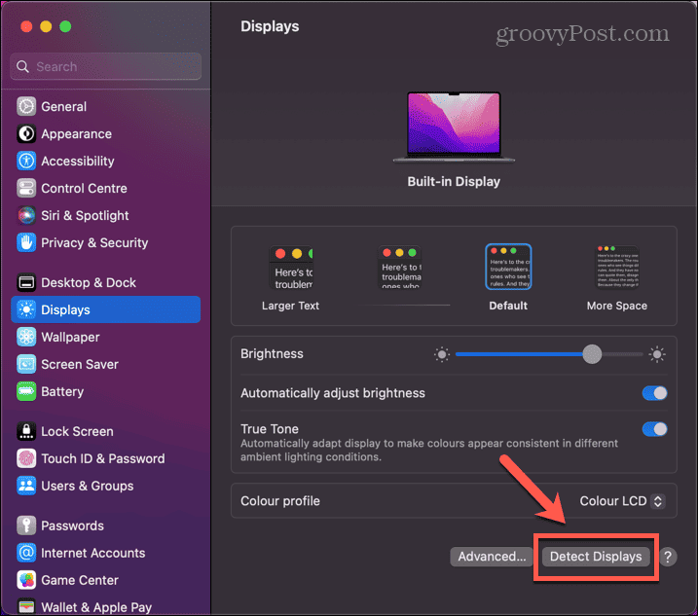The height and width of the screenshot is (616, 698).
Task: Click the Brightness slider knob
Action: pos(592,354)
